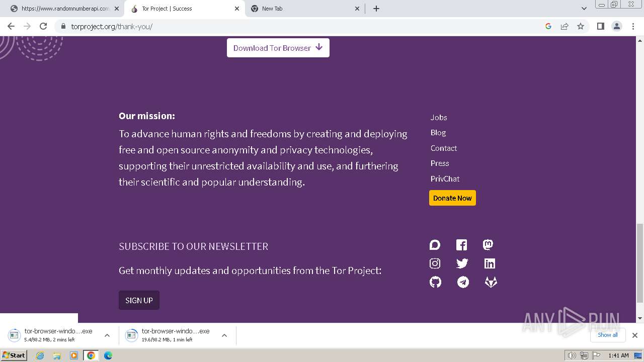Click the scrollbar down arrow
This screenshot has width=644, height=362.
(x=639, y=318)
